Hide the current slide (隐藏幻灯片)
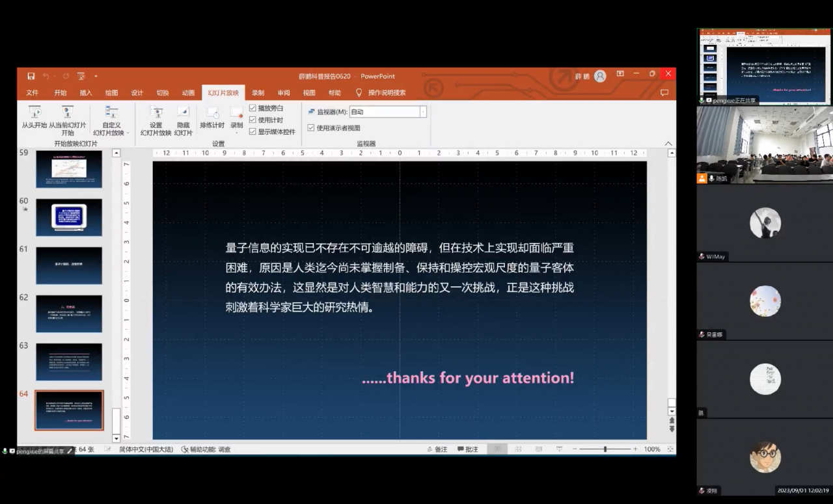The width and height of the screenshot is (833, 504). point(183,121)
